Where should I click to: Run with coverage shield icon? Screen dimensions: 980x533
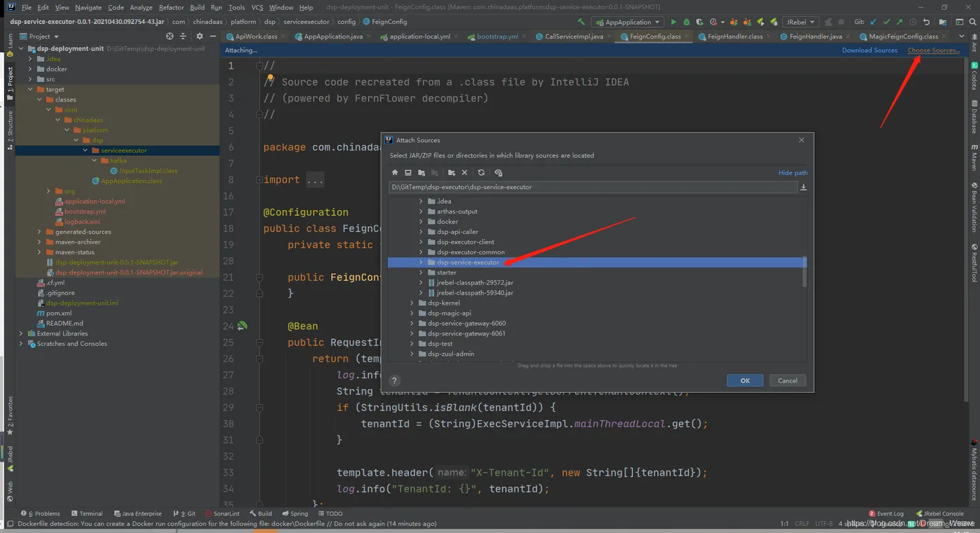(699, 22)
